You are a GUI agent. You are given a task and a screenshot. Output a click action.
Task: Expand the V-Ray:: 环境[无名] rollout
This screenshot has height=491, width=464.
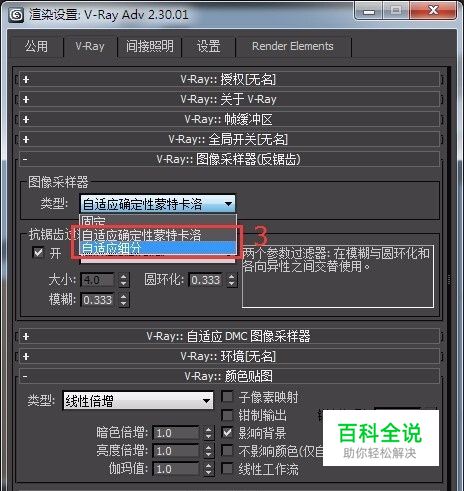(x=229, y=356)
